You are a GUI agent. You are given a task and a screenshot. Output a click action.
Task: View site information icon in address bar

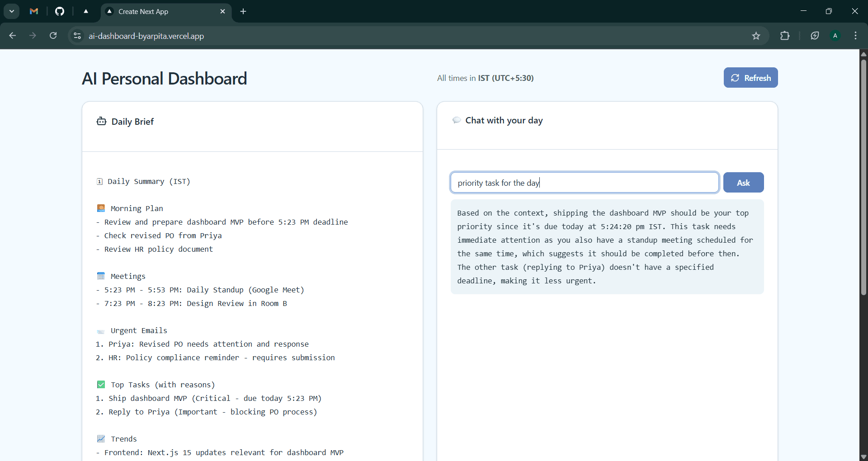(77, 36)
